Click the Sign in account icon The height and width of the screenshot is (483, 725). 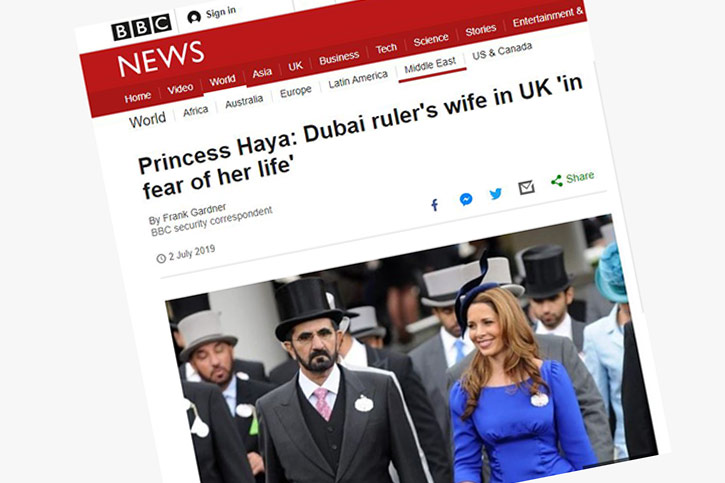click(x=194, y=17)
